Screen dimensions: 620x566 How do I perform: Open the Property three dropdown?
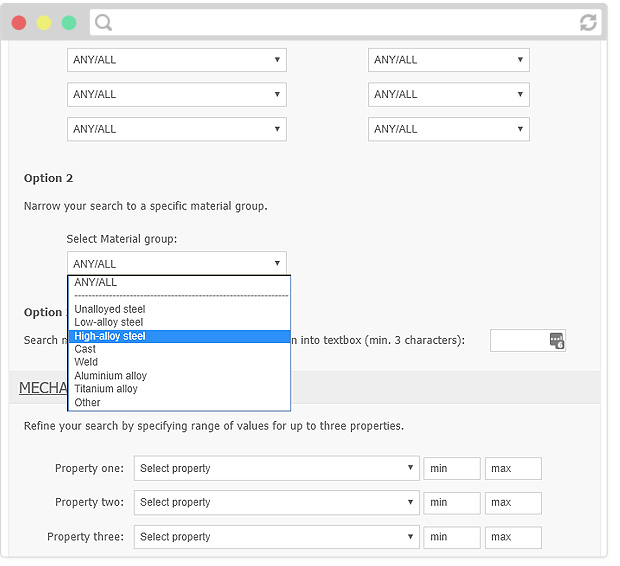276,537
